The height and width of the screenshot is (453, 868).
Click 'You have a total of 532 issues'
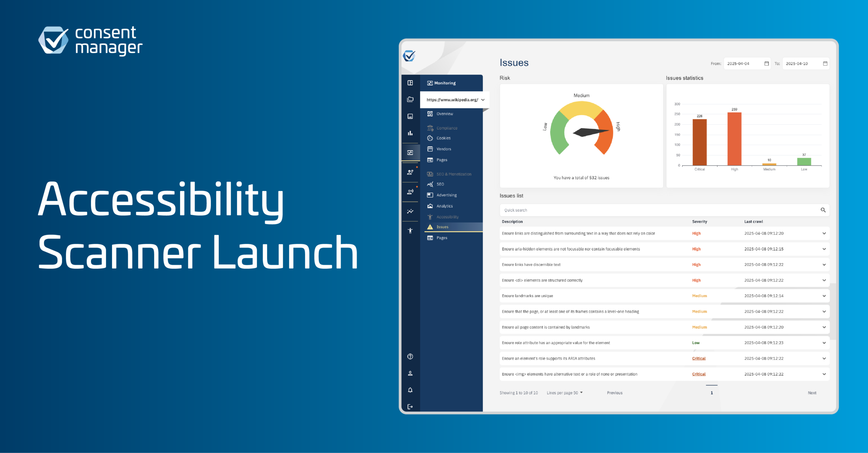(581, 178)
